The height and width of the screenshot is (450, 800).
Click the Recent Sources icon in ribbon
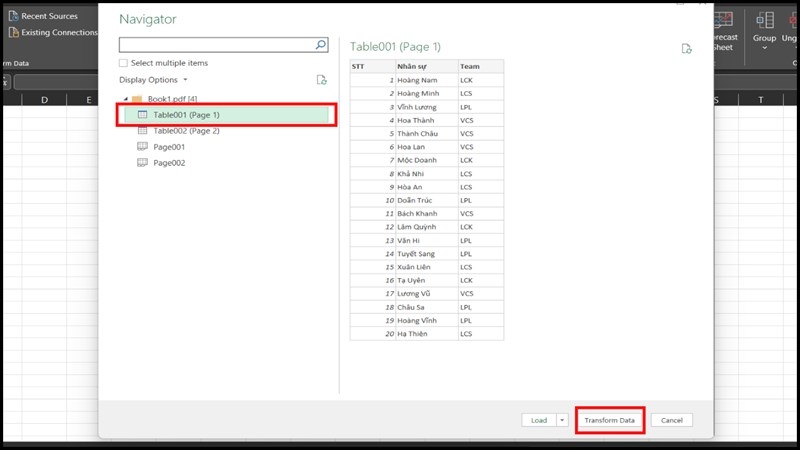pos(13,16)
